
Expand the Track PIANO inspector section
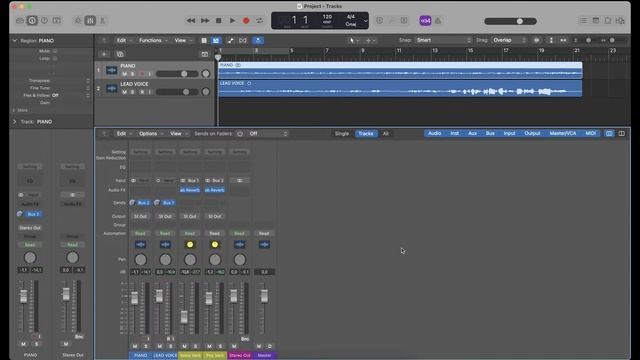pos(15,122)
